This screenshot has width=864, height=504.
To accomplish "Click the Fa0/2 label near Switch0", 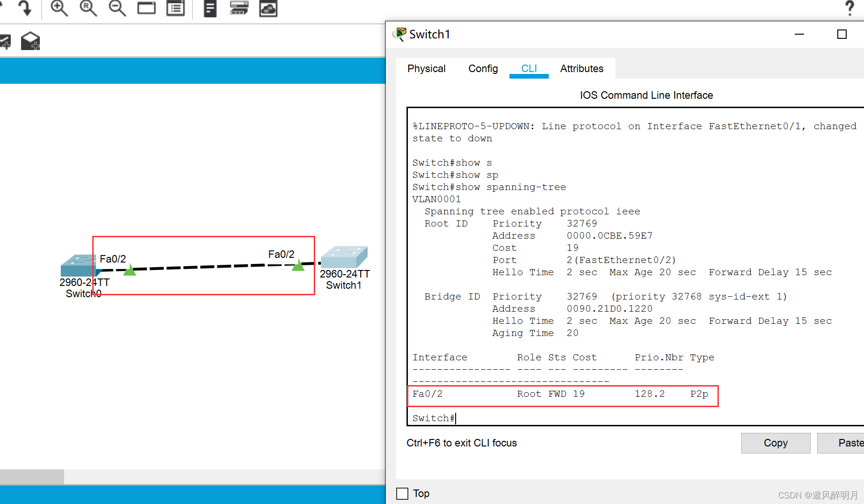I will [x=113, y=259].
